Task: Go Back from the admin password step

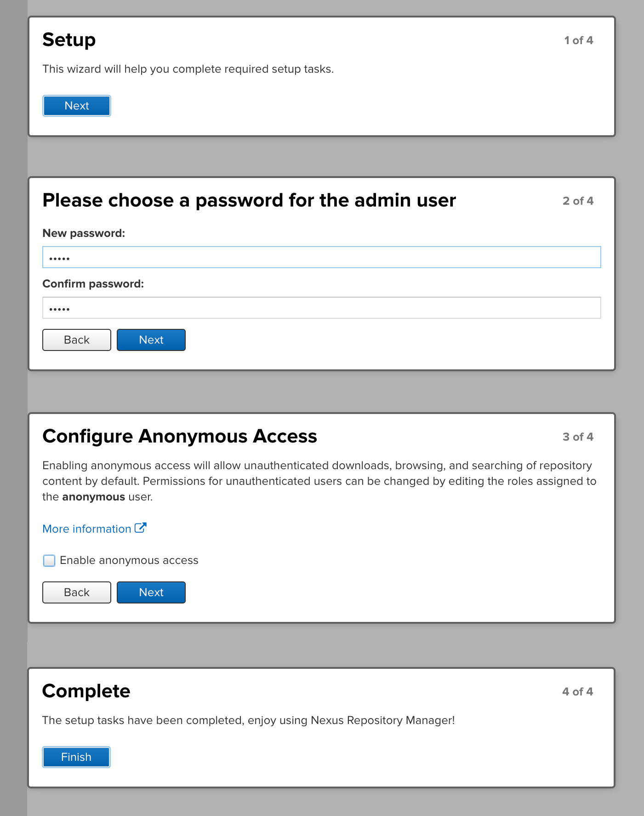Action: pos(77,340)
